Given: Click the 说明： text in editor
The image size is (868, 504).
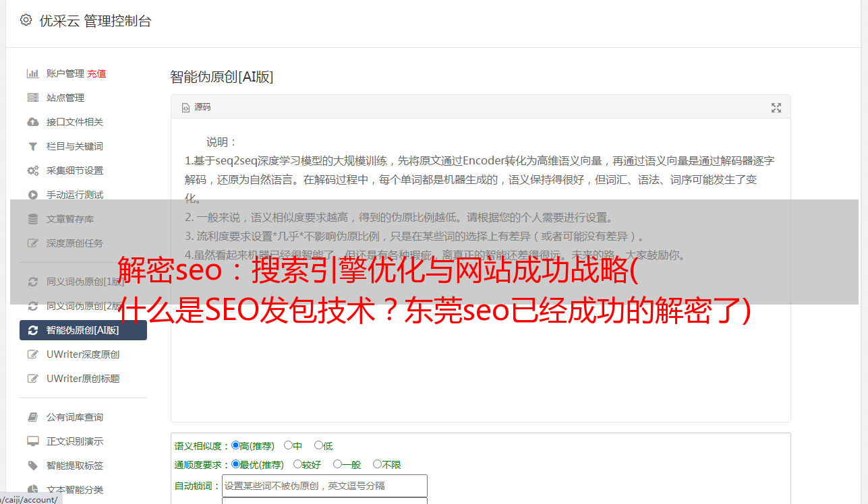Looking at the screenshot, I should coord(222,142).
